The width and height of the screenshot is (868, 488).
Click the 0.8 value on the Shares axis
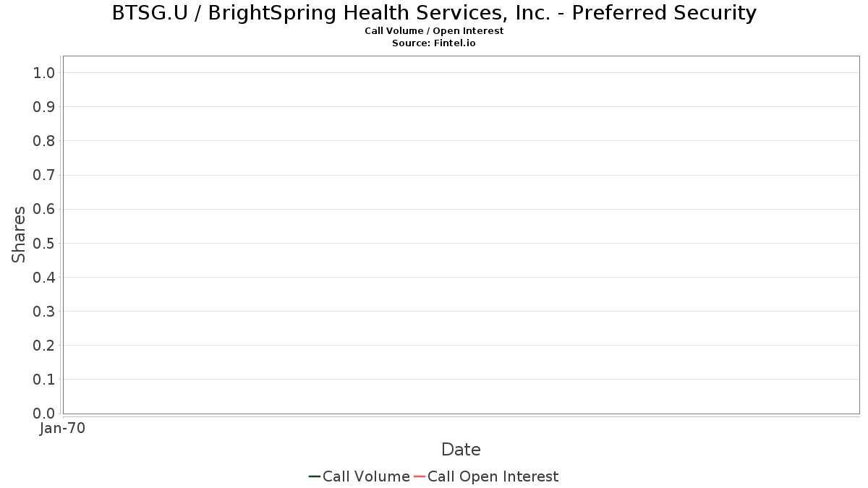44,140
